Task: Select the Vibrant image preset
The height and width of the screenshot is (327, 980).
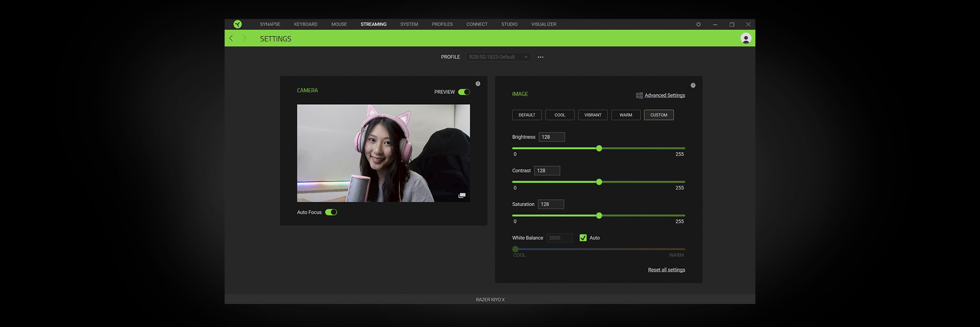Action: pos(593,115)
